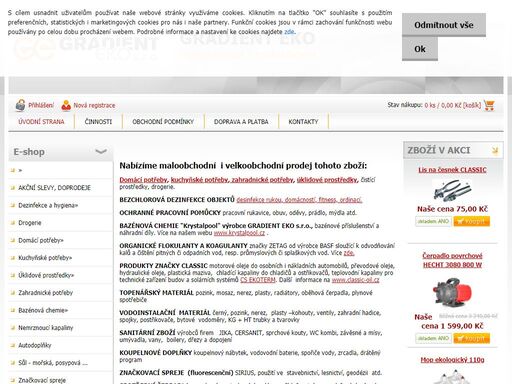The width and height of the screenshot is (512, 384).
Task: View the garlic press product image
Action: point(452,190)
